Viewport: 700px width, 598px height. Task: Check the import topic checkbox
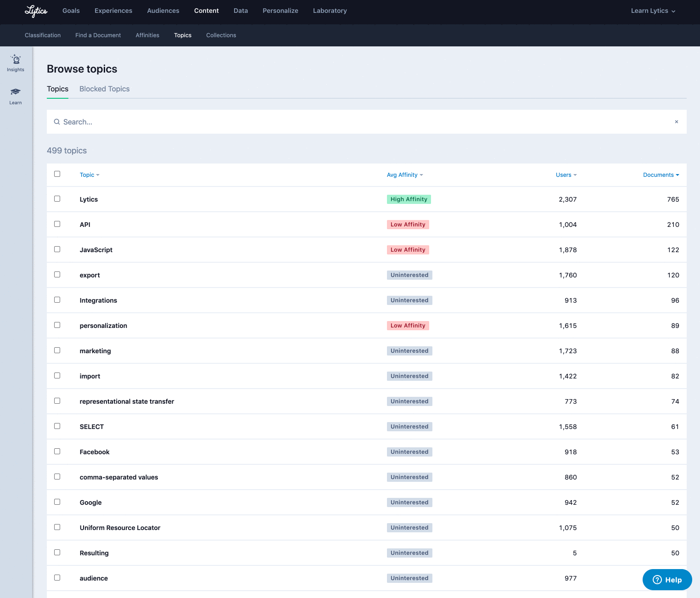tap(57, 376)
